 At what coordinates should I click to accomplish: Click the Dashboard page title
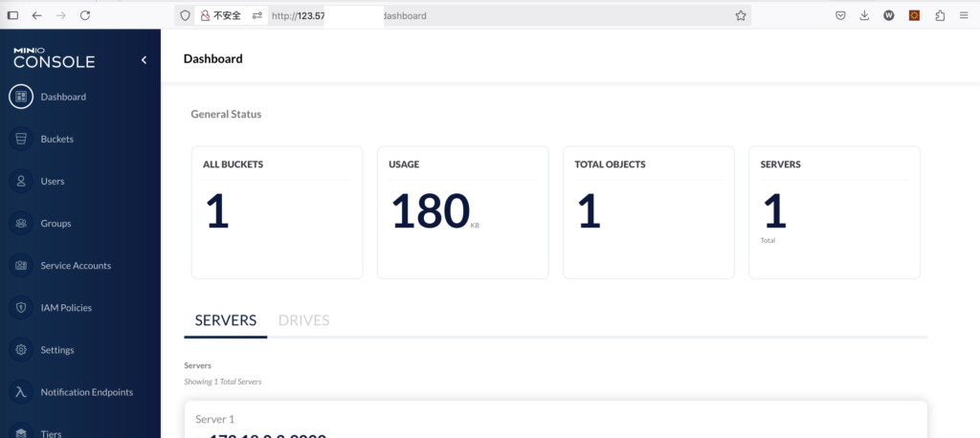(x=213, y=58)
